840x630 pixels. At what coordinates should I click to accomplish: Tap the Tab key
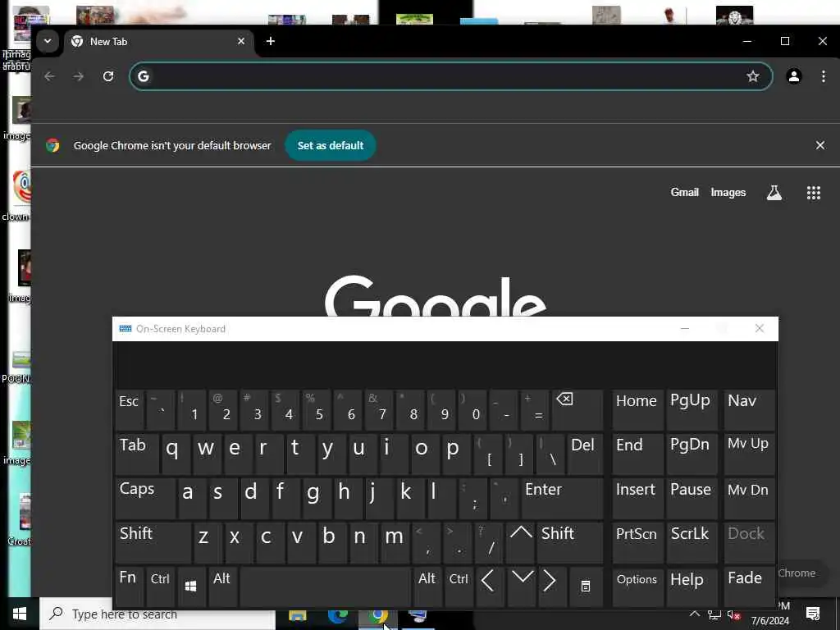[137, 454]
